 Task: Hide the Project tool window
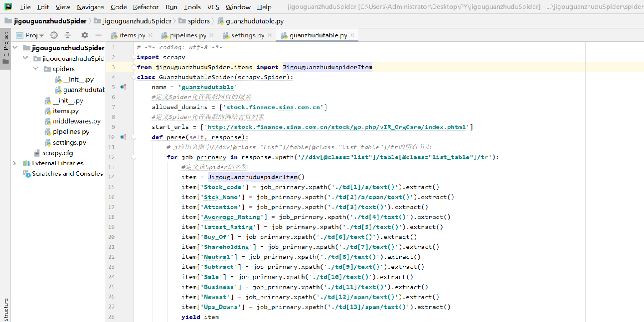pos(99,35)
